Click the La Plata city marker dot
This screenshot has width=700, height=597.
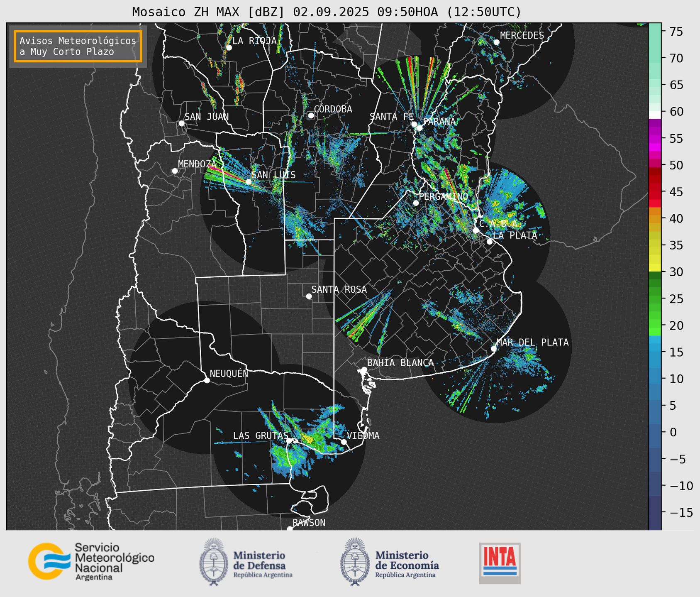(x=490, y=242)
